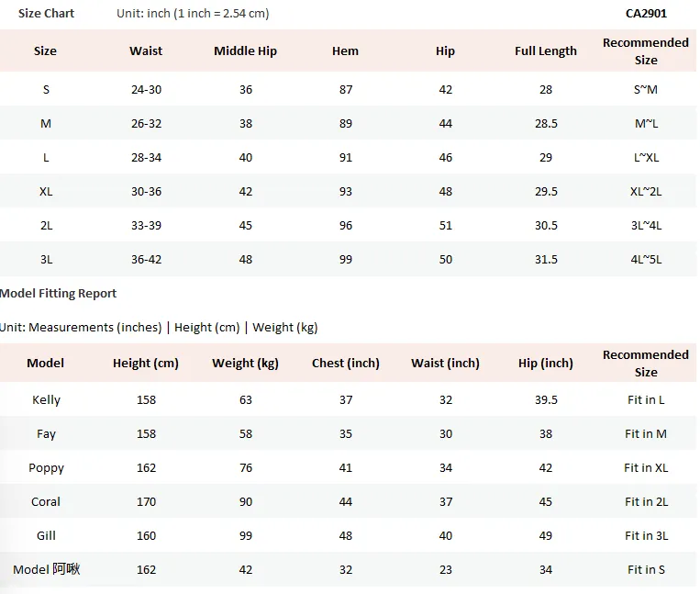Viewport: 700px width, 594px height.
Task: Click the Middle Hip column header
Action: point(246,50)
